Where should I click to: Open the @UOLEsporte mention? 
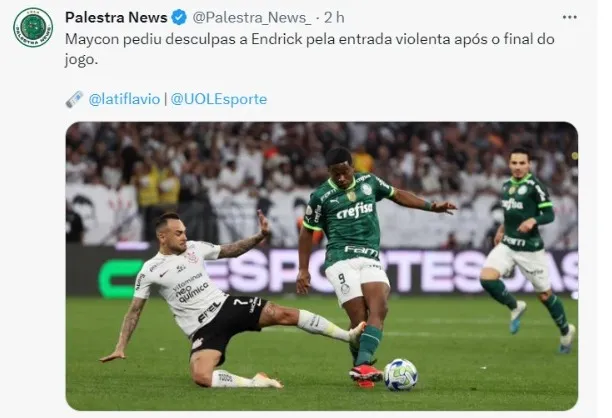tap(219, 99)
